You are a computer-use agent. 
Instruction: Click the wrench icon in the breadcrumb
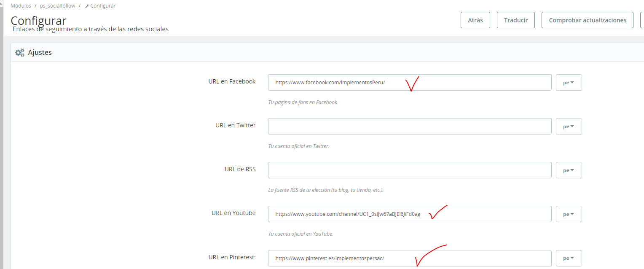click(x=87, y=6)
